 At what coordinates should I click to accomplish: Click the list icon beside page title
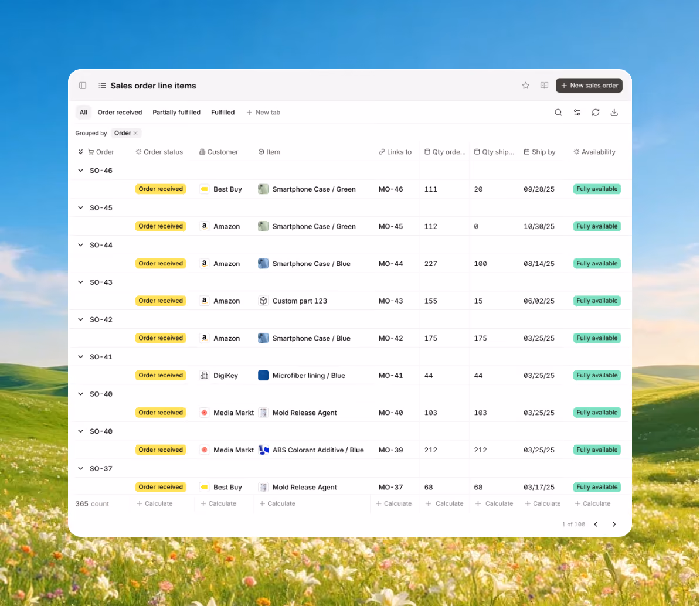(102, 86)
